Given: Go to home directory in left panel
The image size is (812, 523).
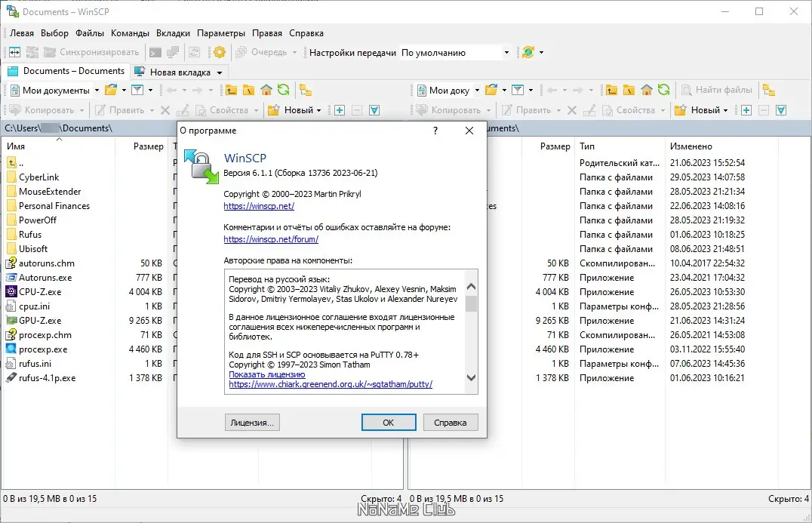Looking at the screenshot, I should 266,91.
